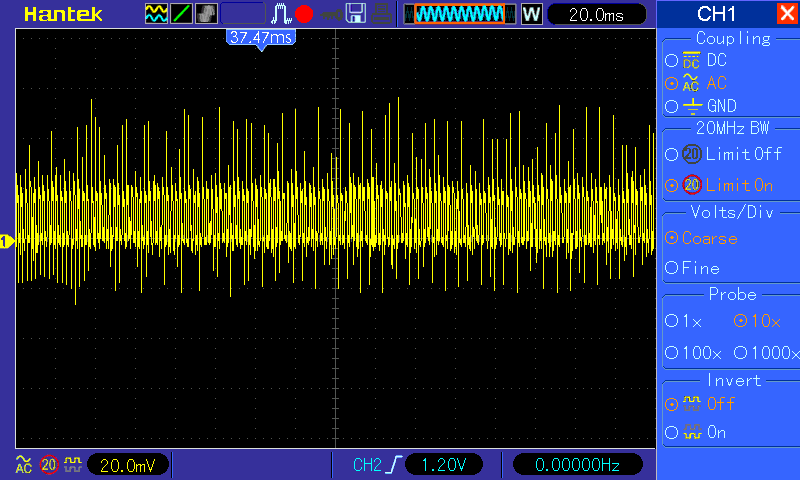Click the red run/stop circle
The height and width of the screenshot is (480, 800).
[x=304, y=14]
